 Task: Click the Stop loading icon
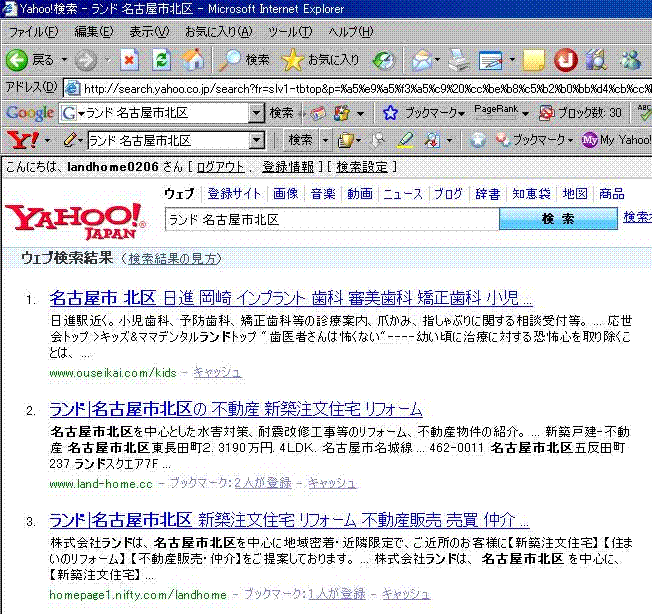click(x=130, y=60)
